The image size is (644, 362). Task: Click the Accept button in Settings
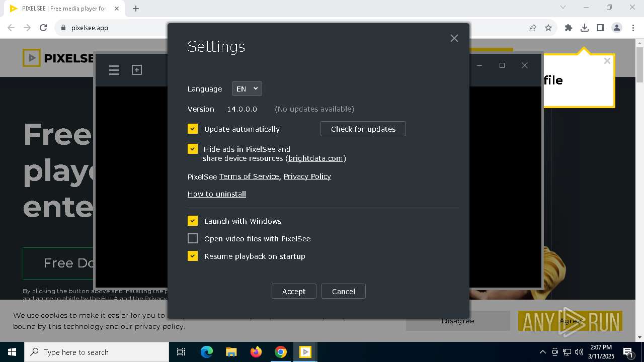click(x=294, y=291)
